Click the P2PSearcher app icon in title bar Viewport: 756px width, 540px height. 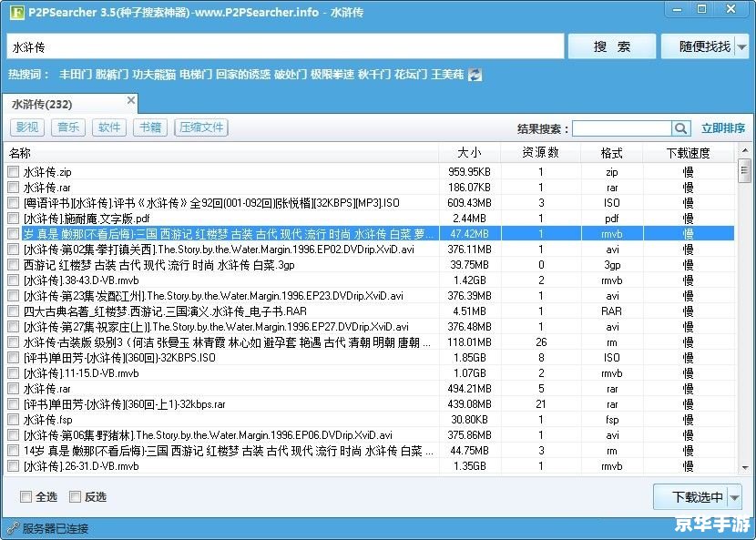point(17,12)
